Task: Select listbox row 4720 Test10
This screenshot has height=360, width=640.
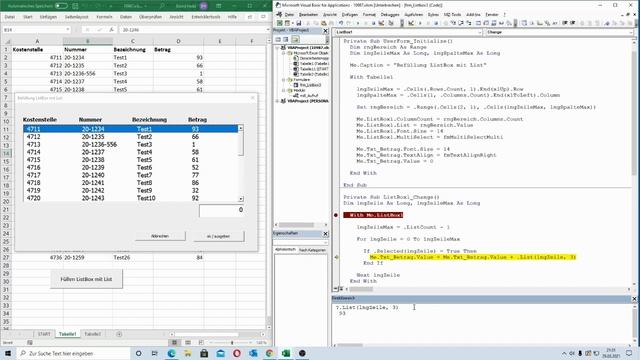Action: click(131, 198)
